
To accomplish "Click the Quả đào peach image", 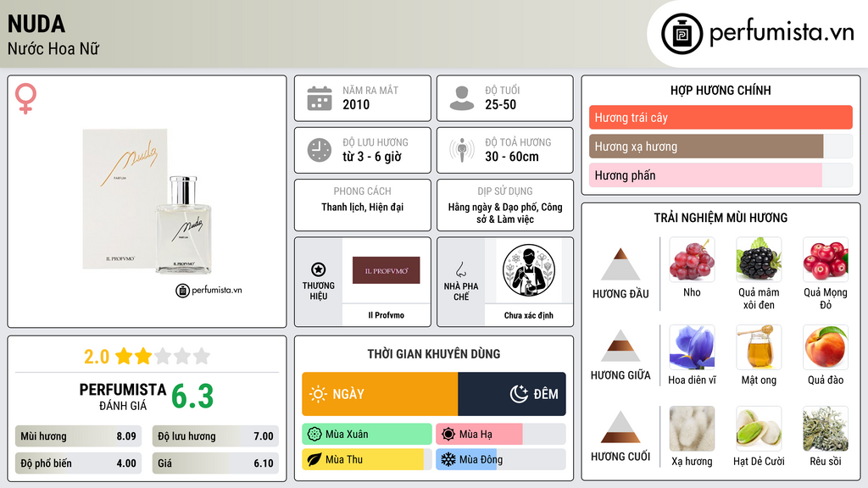I will coord(826,347).
